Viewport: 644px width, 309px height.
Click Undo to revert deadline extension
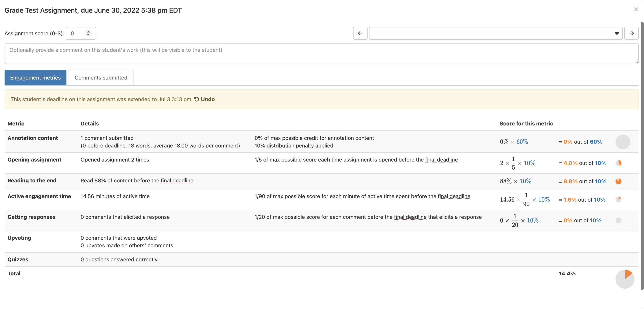pos(208,99)
